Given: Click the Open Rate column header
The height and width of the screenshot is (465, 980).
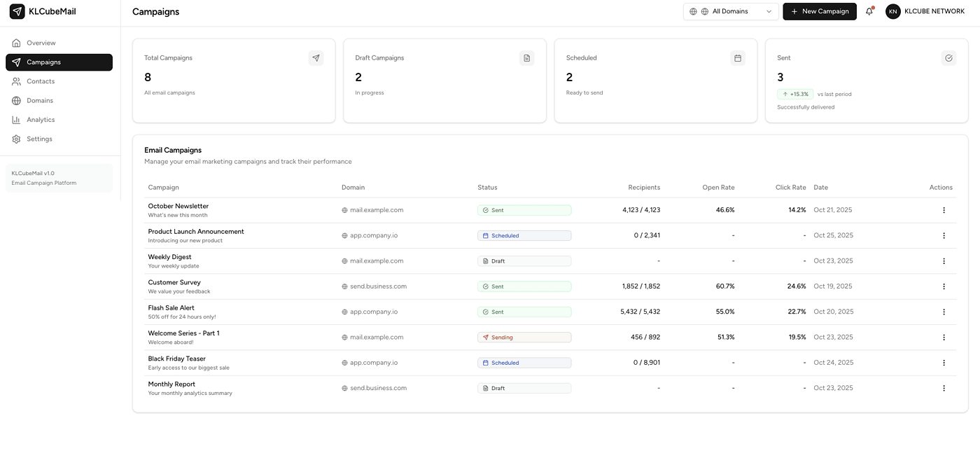Looking at the screenshot, I should pos(718,188).
